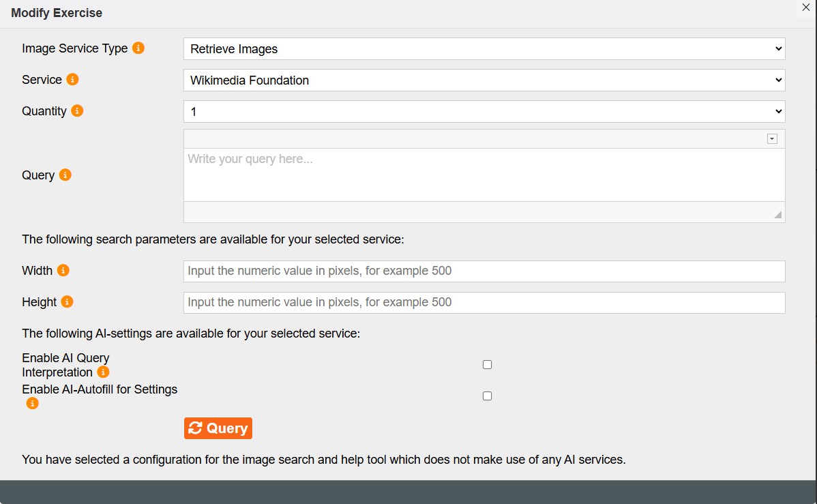Open the Image Service Type dropdown
This screenshot has height=504, width=817.
pos(484,48)
